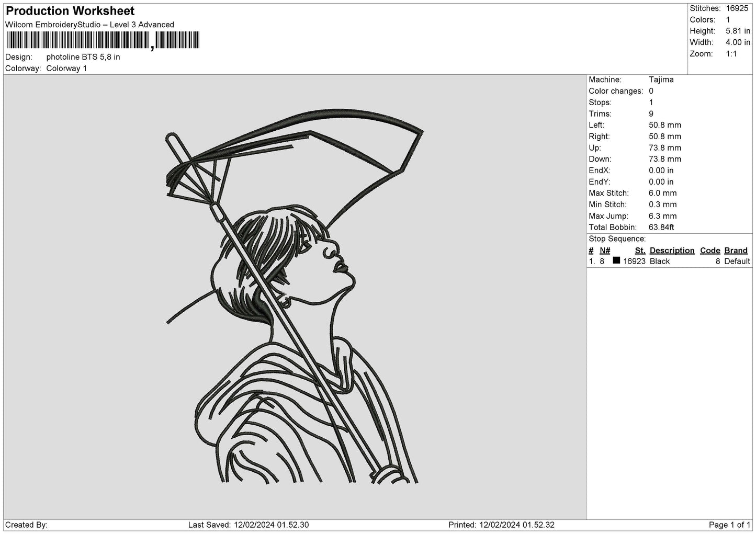
Task: Click the Left value 50.8 mm
Action: click(x=665, y=125)
